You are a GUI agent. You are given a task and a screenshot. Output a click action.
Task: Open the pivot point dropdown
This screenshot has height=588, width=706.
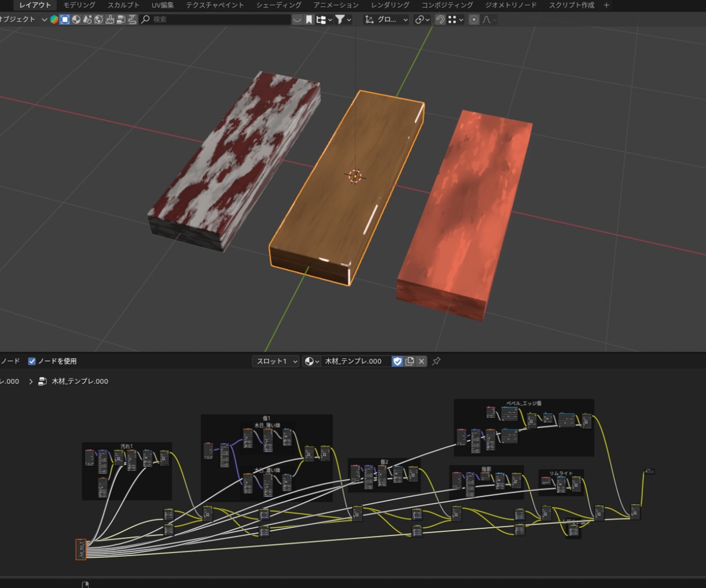(422, 20)
